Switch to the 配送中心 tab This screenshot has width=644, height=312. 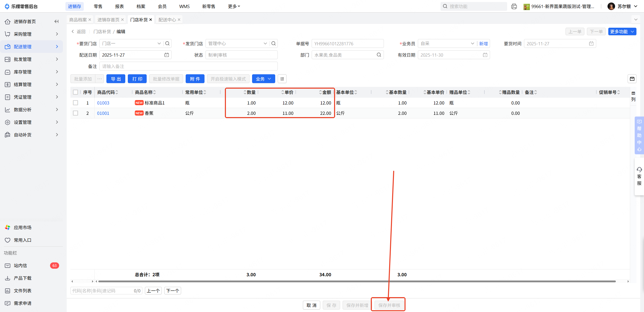pyautogui.click(x=167, y=20)
